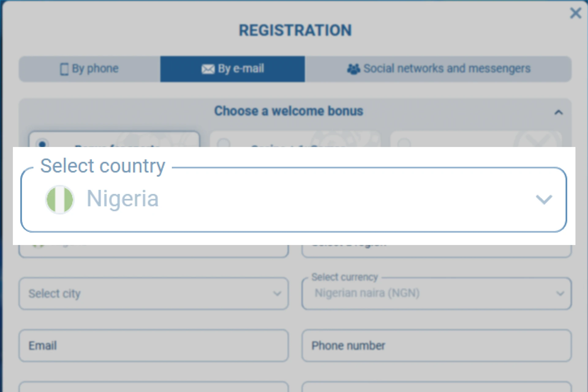Click the people icon for social networks
This screenshot has width=588, height=392.
[x=353, y=69]
